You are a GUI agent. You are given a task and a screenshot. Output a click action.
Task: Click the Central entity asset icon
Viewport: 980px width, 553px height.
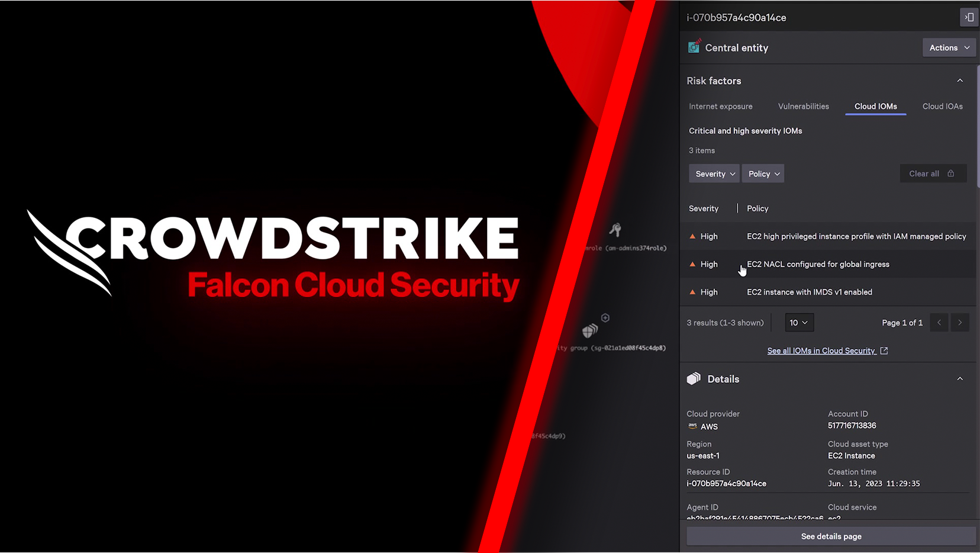coord(693,47)
